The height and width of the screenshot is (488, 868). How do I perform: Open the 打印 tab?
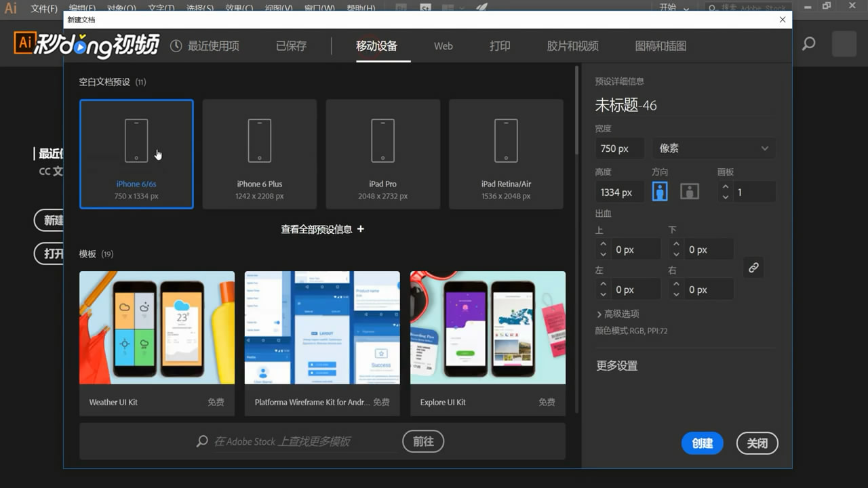point(500,46)
